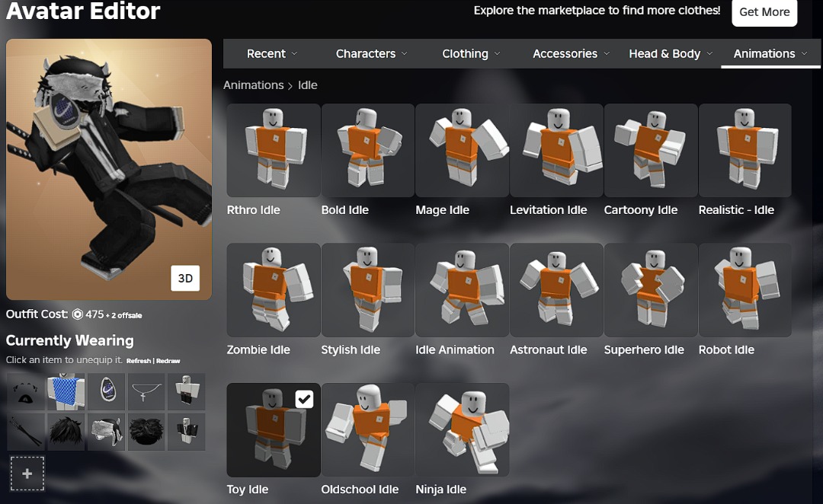
Task: Uncheck the Toy Idle selection checkmark
Action: (304, 398)
